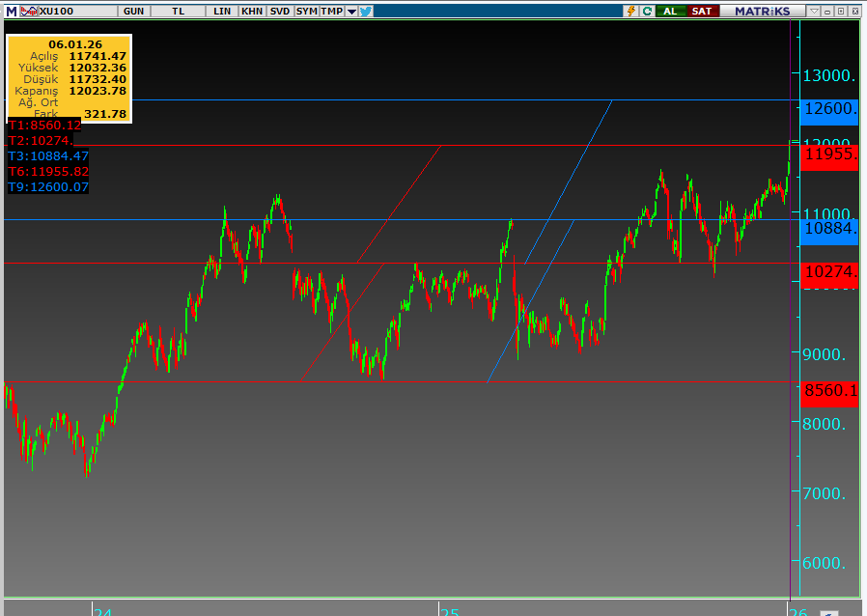This screenshot has height=616, width=867.
Task: Toggle the LIN scale button
Action: point(222,11)
